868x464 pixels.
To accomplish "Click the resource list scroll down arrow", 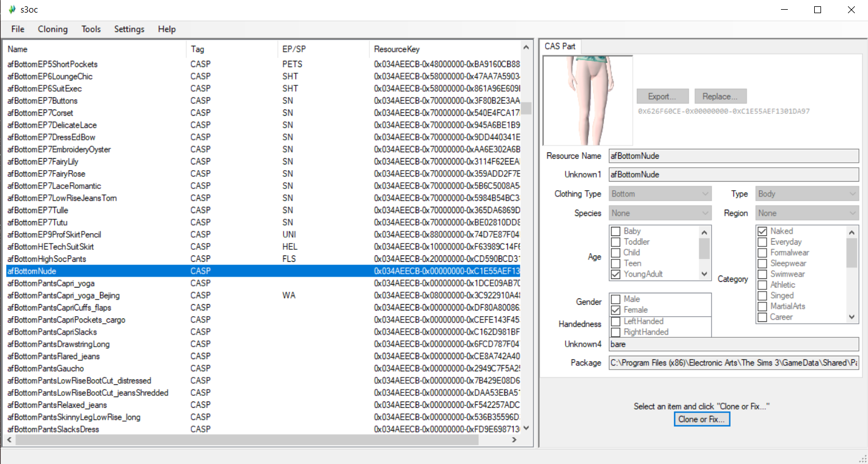I will pyautogui.click(x=526, y=428).
